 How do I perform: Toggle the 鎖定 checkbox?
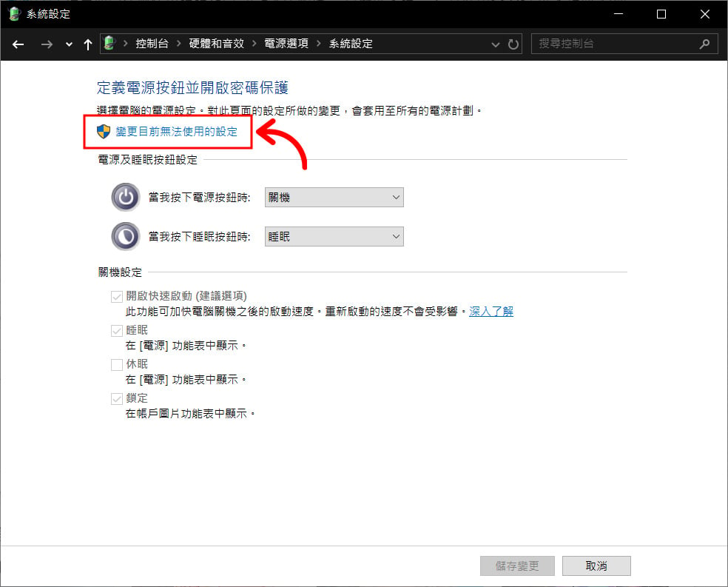click(x=117, y=399)
